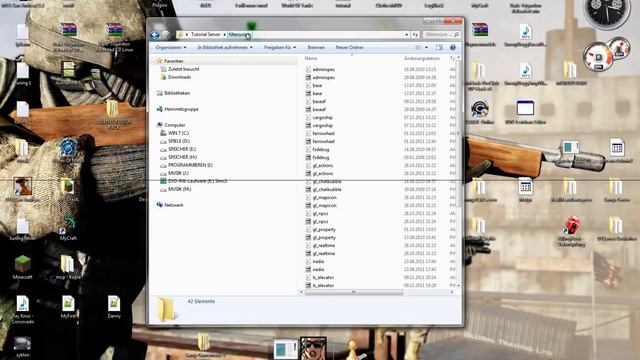Viewport: 640px width, 360px height.
Task: Sort by the Änderungsdatum column header
Action: 422,58
